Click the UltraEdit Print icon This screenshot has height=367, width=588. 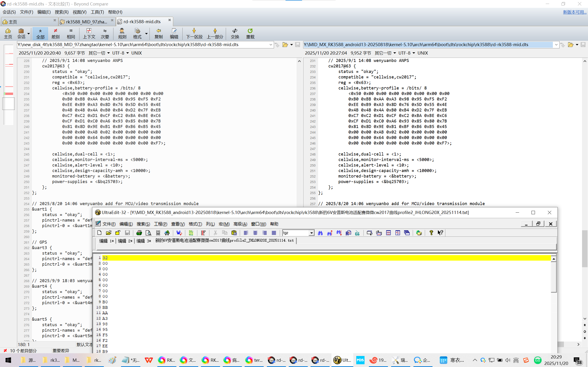(x=139, y=233)
